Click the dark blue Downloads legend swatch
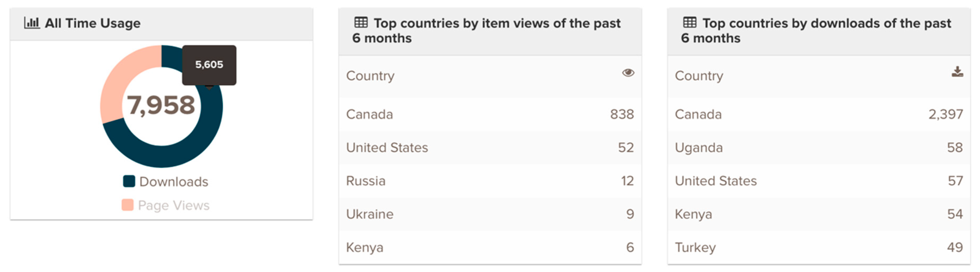The image size is (980, 272). click(x=129, y=181)
